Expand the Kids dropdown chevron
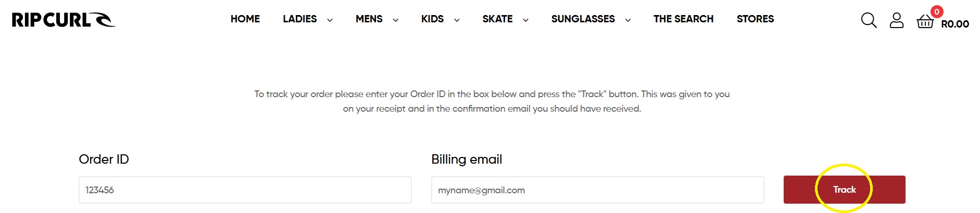 click(457, 20)
